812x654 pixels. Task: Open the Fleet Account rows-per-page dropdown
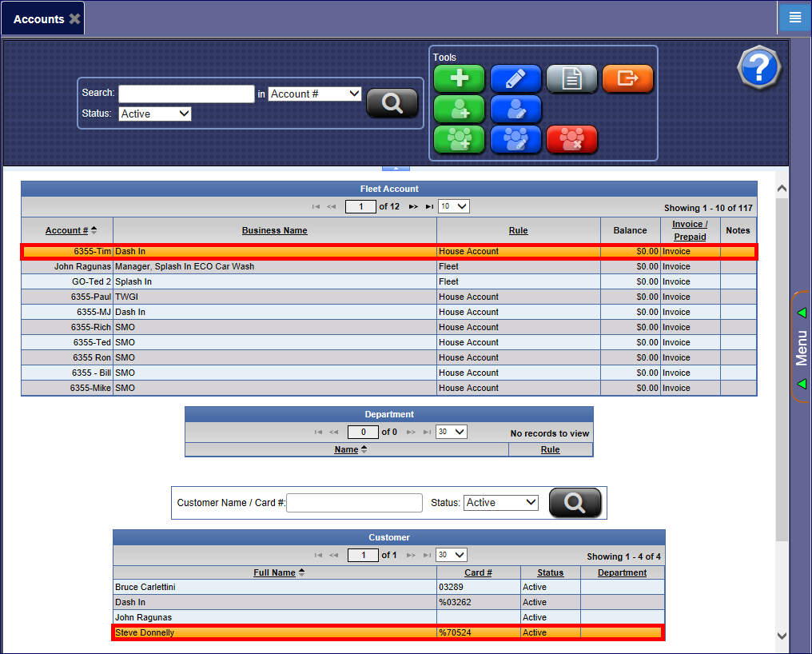pos(454,207)
